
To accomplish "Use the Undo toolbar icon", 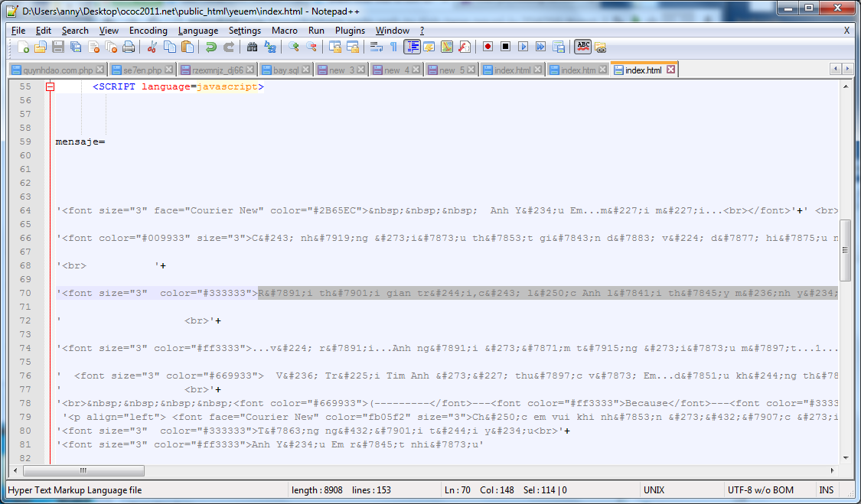I will click(x=209, y=47).
